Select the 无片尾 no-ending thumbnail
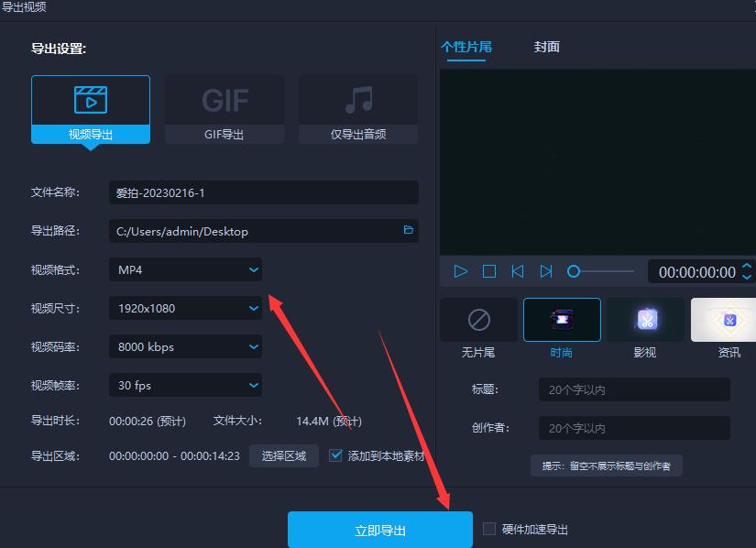This screenshot has width=756, height=548. click(x=478, y=320)
